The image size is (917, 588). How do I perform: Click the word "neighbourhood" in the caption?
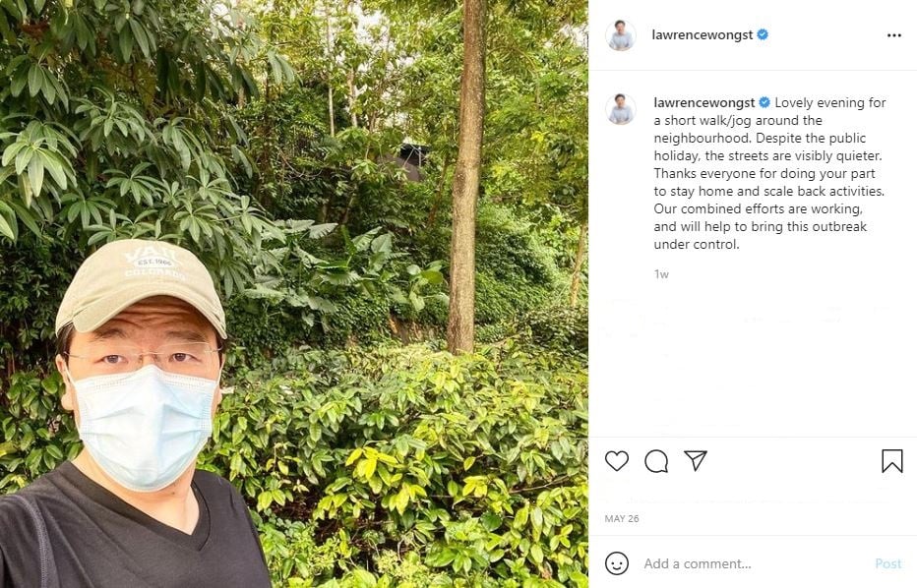[x=700, y=138]
